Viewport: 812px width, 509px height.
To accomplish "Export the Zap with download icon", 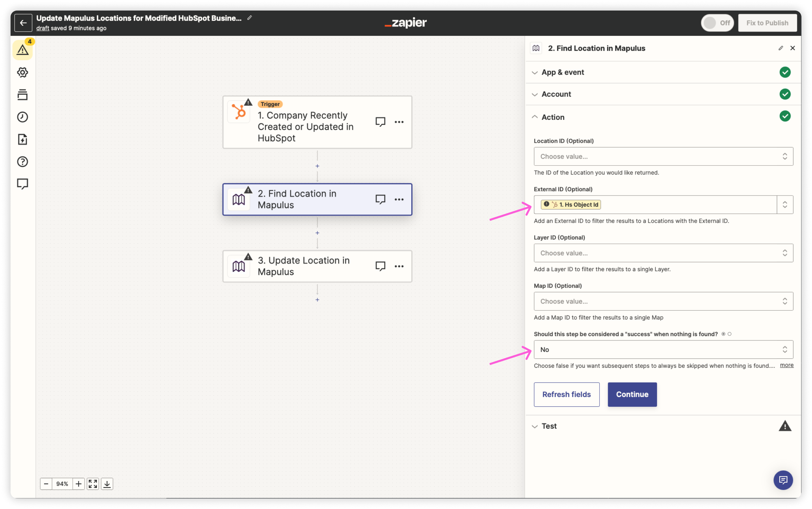I will coord(107,484).
